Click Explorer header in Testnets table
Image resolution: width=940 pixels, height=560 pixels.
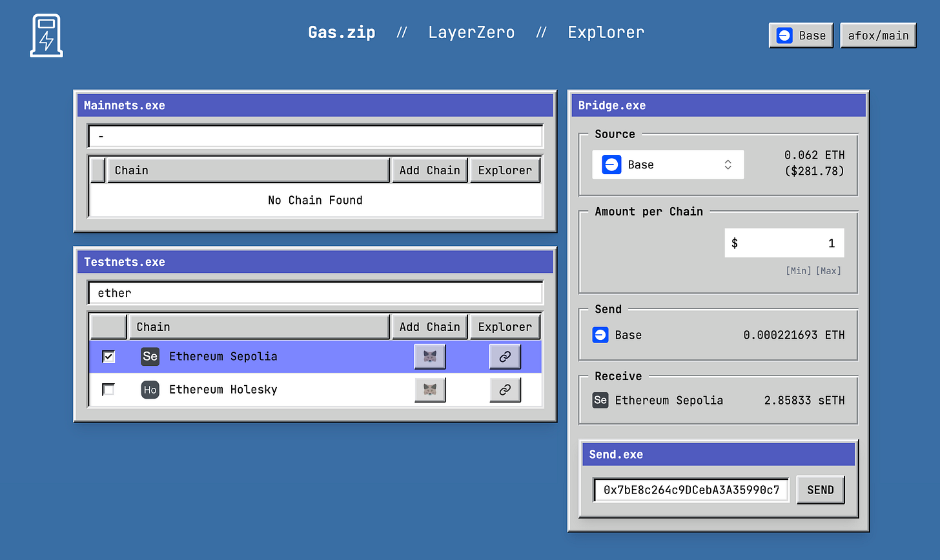pos(505,327)
